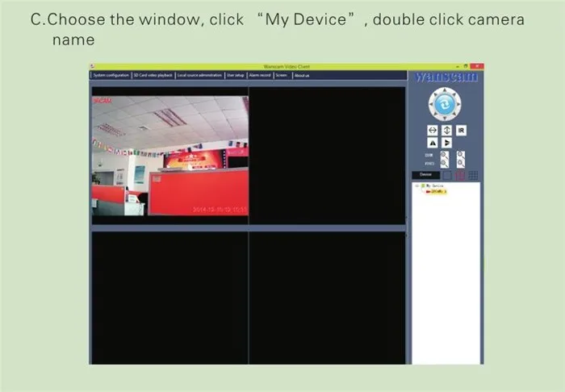Click the app icon in title bar
This screenshot has width=565, height=392.
(x=92, y=66)
